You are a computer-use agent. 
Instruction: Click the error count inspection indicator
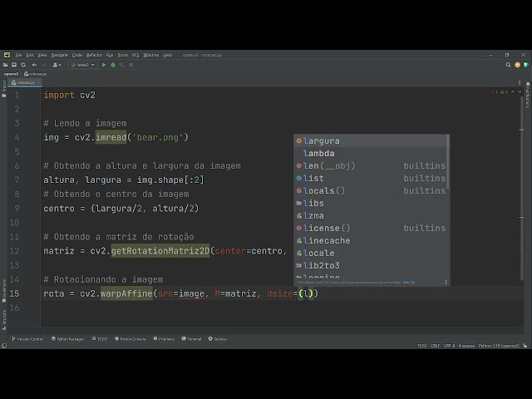(494, 92)
